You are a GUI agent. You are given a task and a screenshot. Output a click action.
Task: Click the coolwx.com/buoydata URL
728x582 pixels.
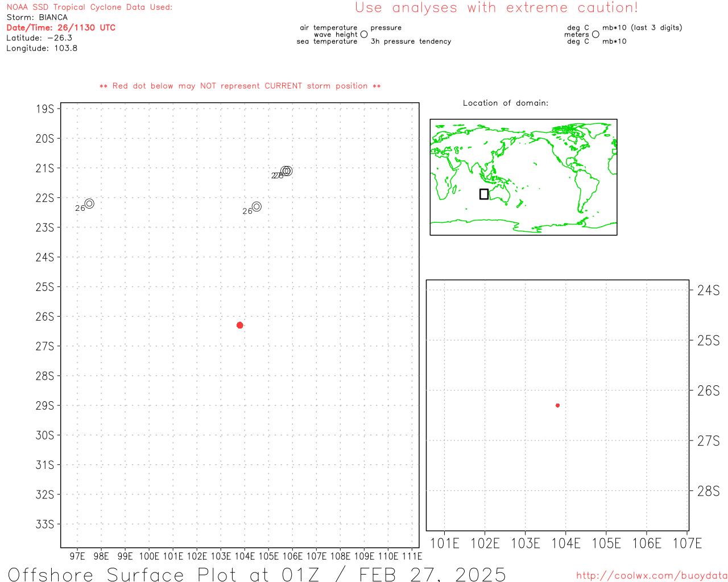point(652,576)
